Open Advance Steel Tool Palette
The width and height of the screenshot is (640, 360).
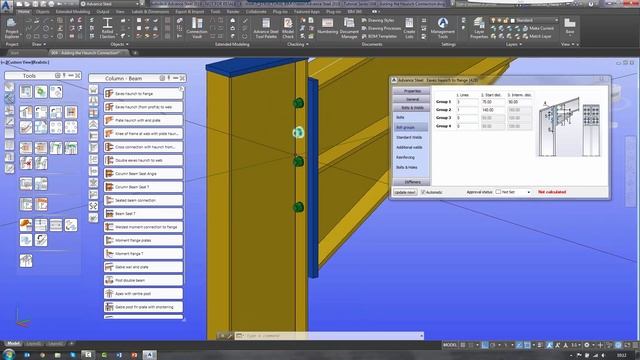[x=266, y=28]
